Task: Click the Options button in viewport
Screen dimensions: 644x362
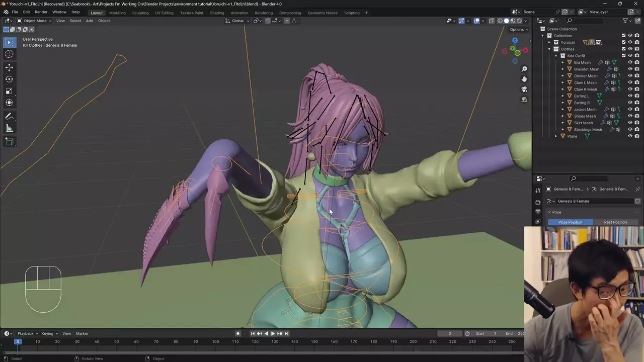Action: tap(519, 29)
